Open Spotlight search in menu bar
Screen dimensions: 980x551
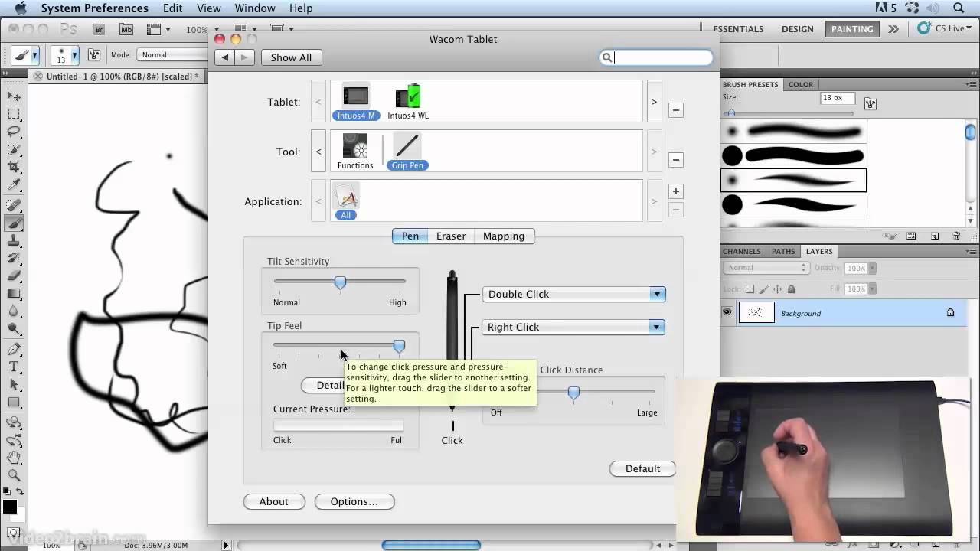tap(959, 8)
